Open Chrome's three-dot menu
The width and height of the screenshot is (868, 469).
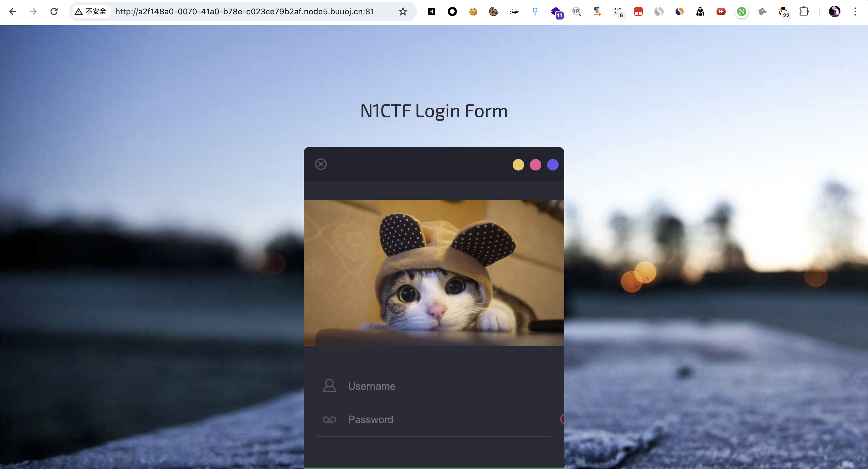[x=855, y=11]
